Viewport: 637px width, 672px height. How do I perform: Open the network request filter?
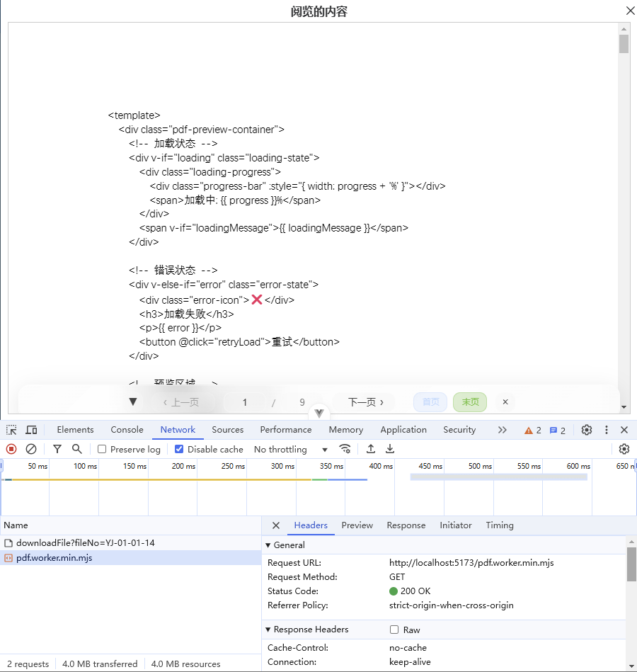click(57, 449)
